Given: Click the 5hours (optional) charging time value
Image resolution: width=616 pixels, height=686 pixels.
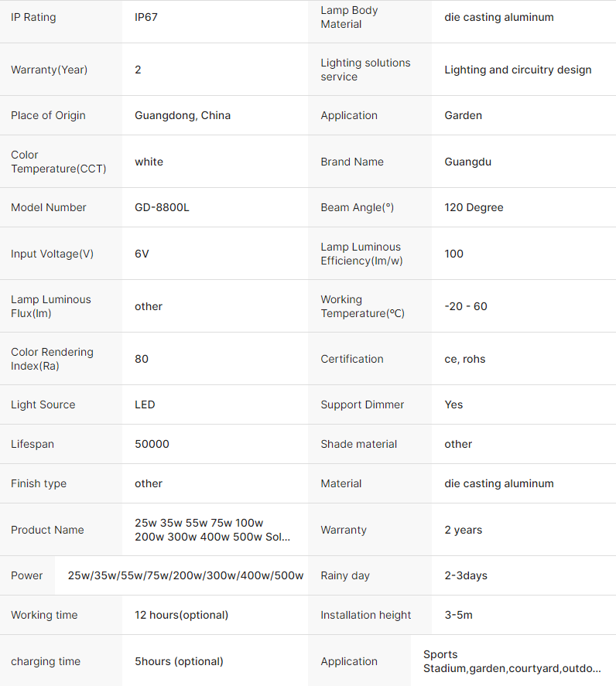Looking at the screenshot, I should pyautogui.click(x=179, y=661).
